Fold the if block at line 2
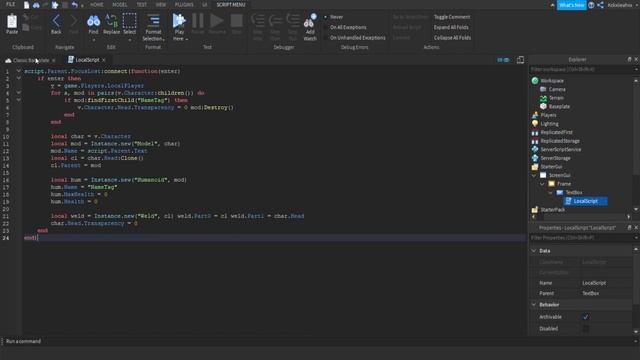The height and width of the screenshot is (360, 640). click(18, 78)
